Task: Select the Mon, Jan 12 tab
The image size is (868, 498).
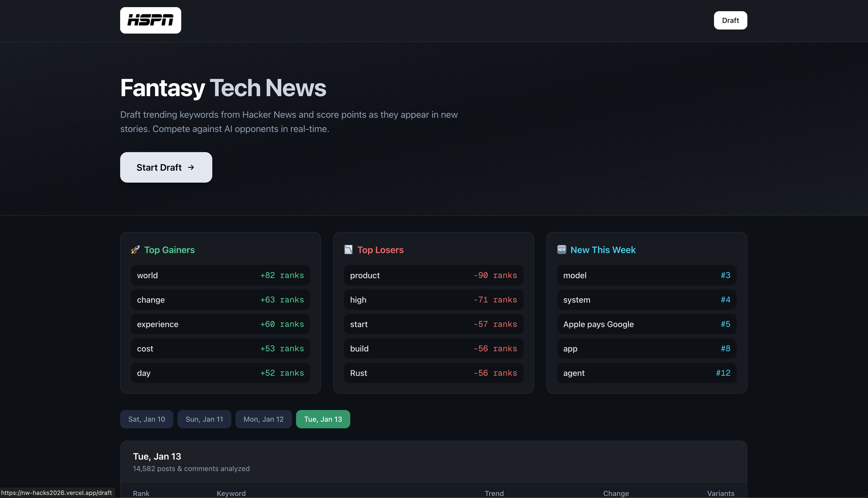Action: click(x=263, y=419)
